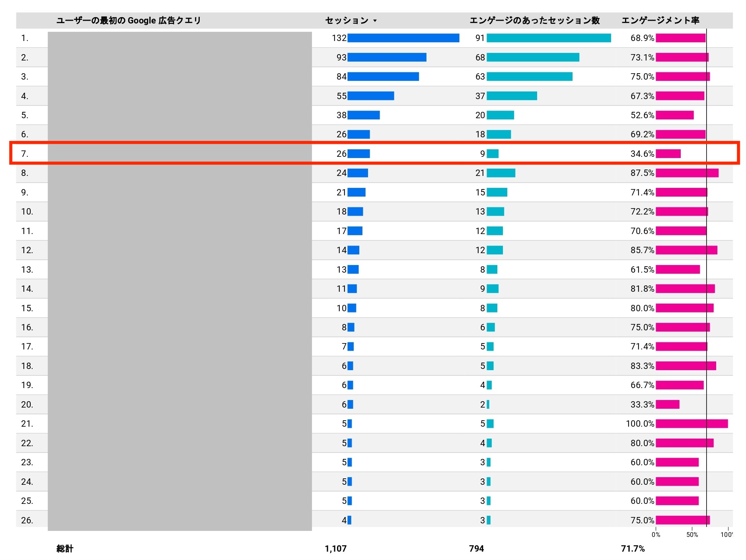Viewport: 746px width, 560px height.
Task: Click the セッション sort arrow in header
Action: coord(375,21)
